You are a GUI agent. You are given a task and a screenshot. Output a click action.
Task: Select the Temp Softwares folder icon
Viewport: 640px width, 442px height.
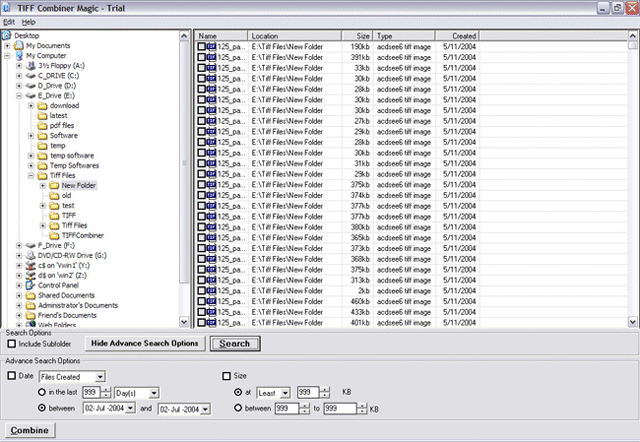pyautogui.click(x=42, y=165)
